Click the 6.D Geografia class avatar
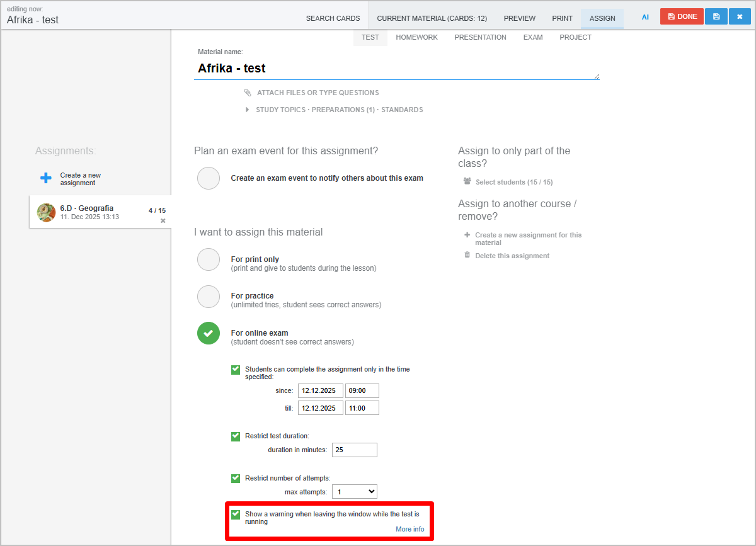756x546 pixels. [x=47, y=212]
